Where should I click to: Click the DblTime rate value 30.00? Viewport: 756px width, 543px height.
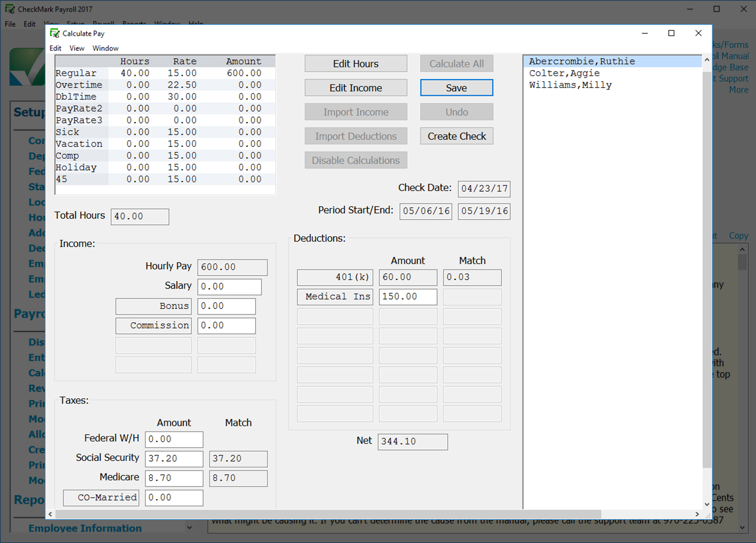pos(182,97)
